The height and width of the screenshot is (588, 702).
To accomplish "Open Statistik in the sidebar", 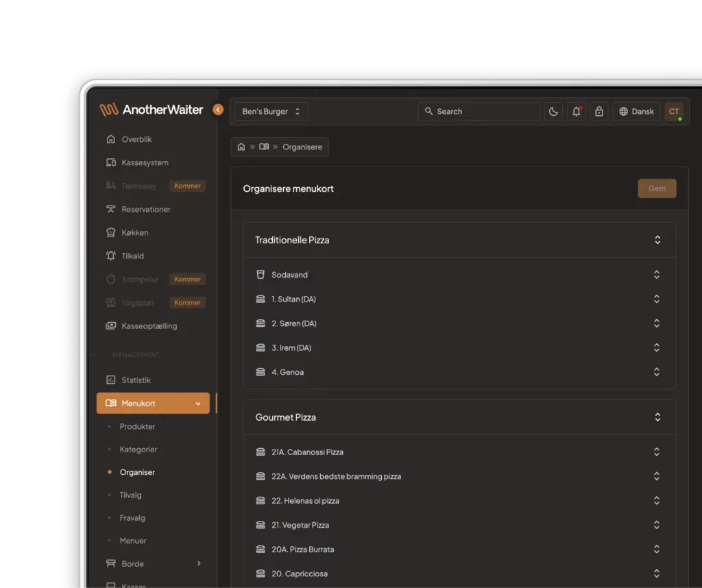I will pos(153,380).
